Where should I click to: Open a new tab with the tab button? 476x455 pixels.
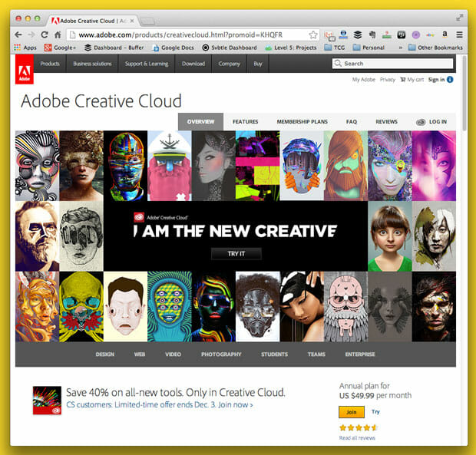coord(148,21)
